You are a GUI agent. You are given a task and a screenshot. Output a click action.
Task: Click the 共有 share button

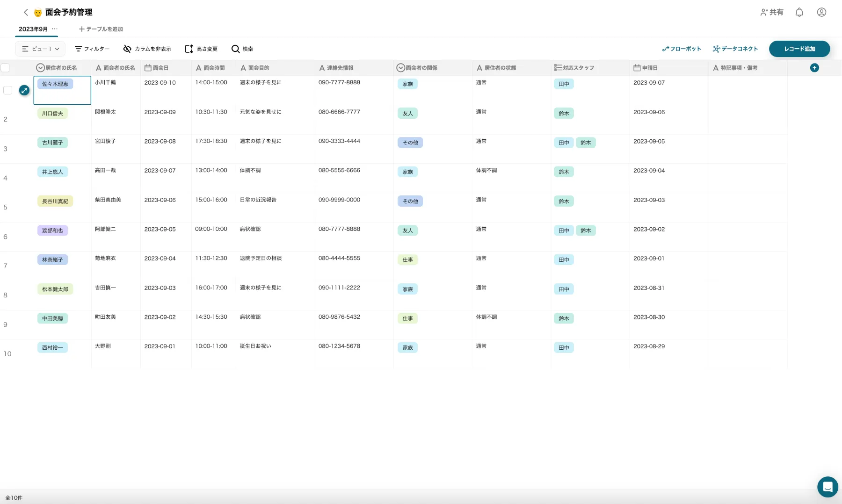[772, 12]
